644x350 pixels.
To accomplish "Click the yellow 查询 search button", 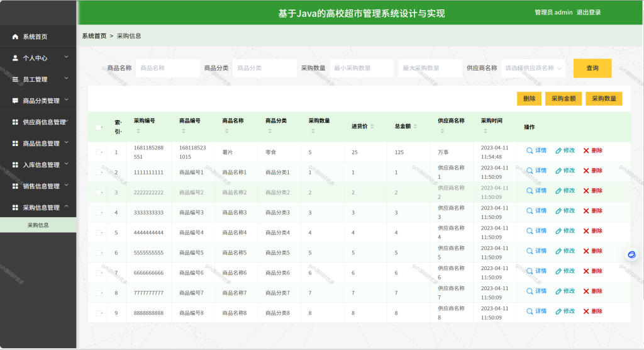I will click(592, 68).
